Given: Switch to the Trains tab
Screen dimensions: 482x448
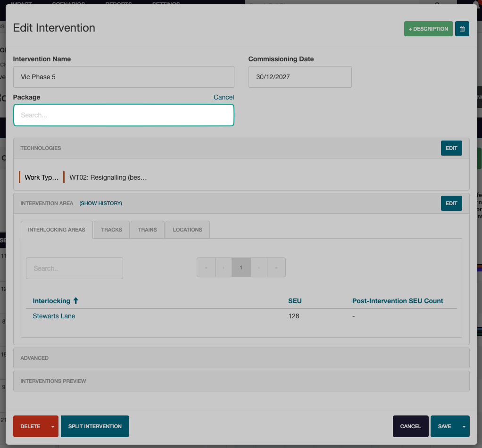Looking at the screenshot, I should point(148,230).
